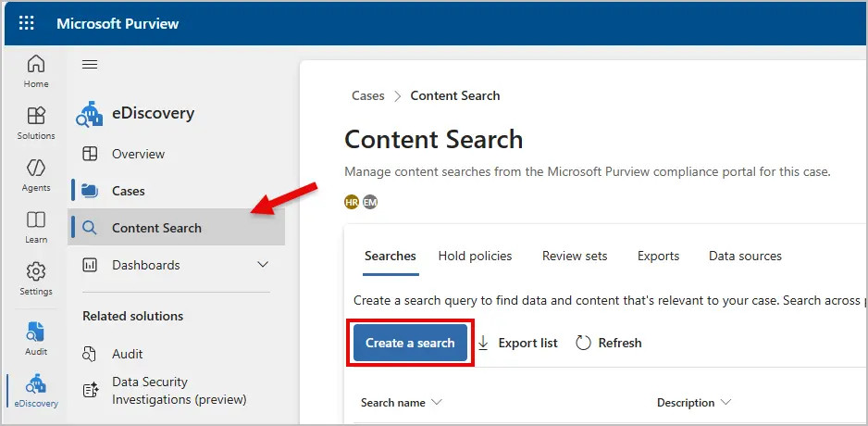
Task: Click the Cases folder icon
Action: click(90, 191)
